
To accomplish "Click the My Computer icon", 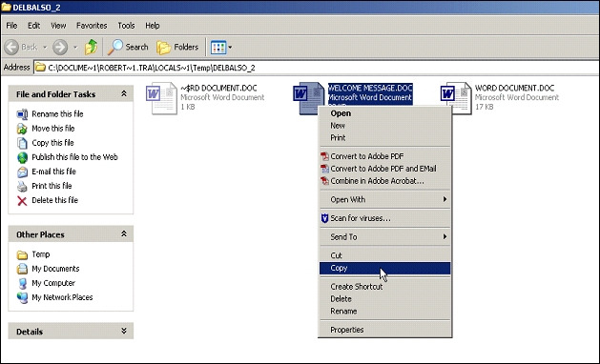I will (x=22, y=283).
